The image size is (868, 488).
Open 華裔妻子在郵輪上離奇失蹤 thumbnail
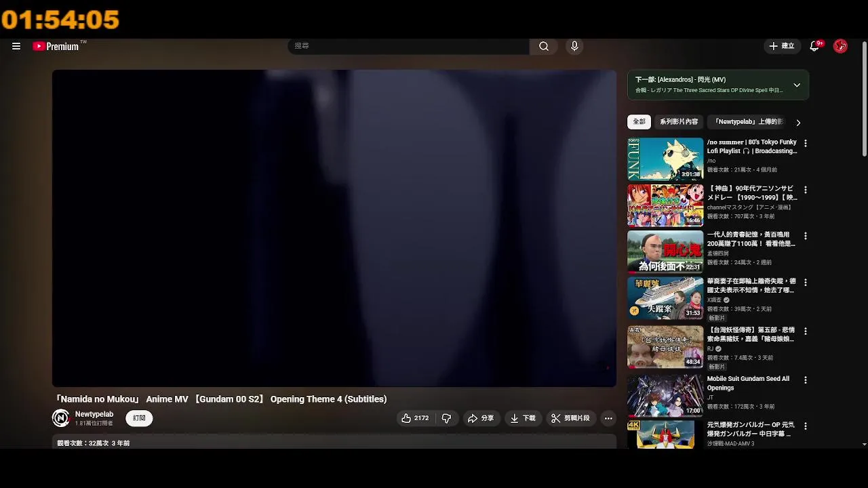point(665,298)
